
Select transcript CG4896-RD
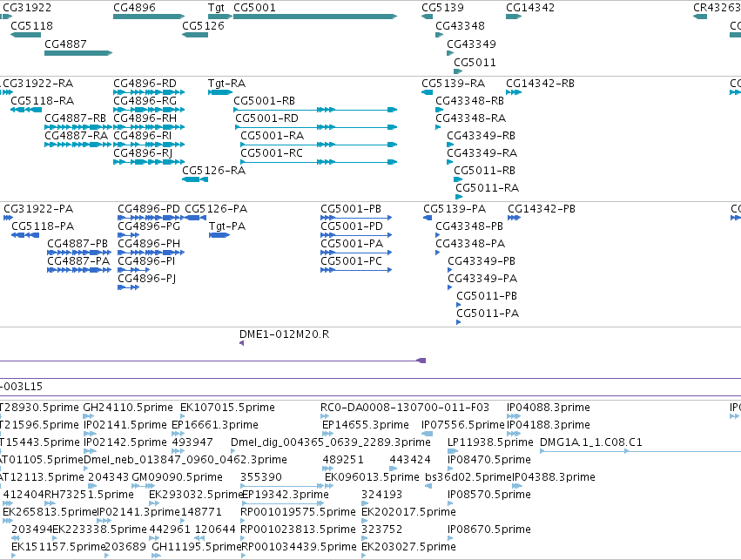tap(145, 84)
